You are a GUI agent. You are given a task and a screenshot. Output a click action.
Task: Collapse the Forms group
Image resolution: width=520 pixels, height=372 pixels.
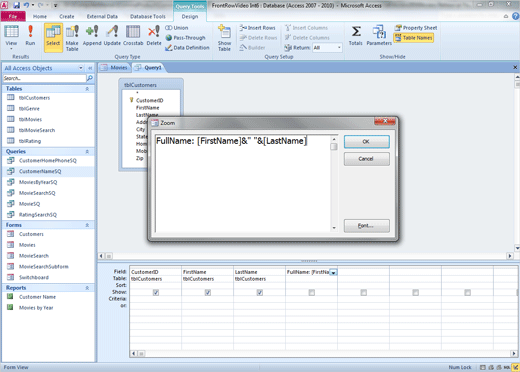87,225
